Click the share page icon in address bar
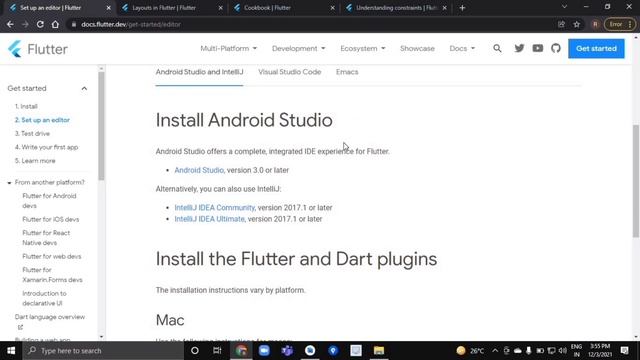Viewport: 640px width, 360px height. (x=561, y=24)
